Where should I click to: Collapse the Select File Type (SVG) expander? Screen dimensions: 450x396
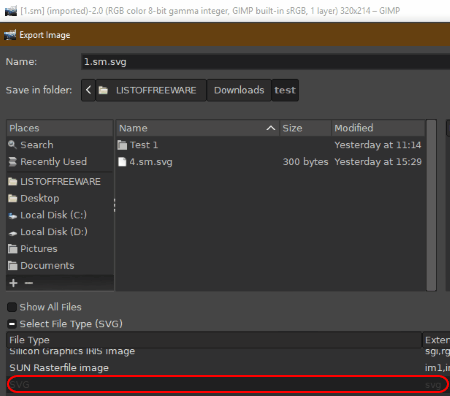pyautogui.click(x=12, y=324)
